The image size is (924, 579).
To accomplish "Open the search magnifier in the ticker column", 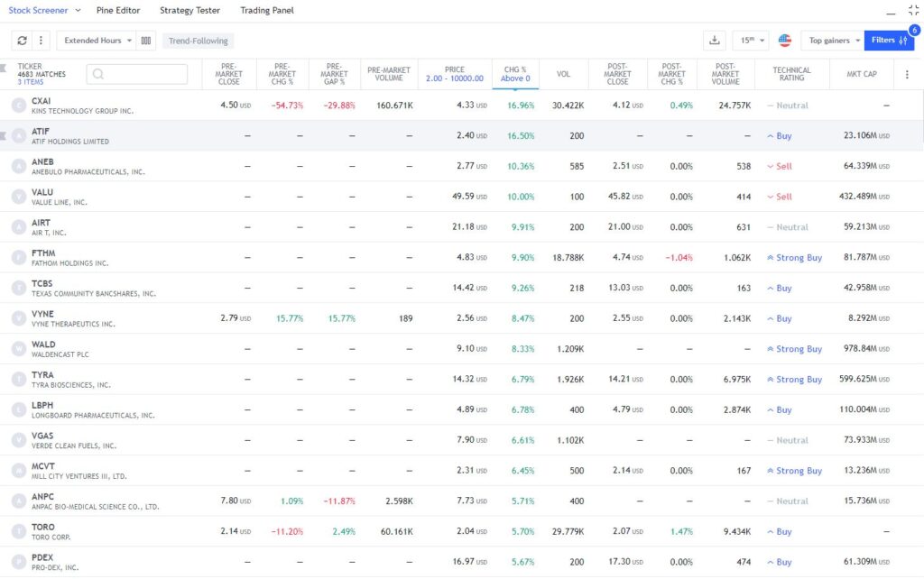I will pos(97,74).
